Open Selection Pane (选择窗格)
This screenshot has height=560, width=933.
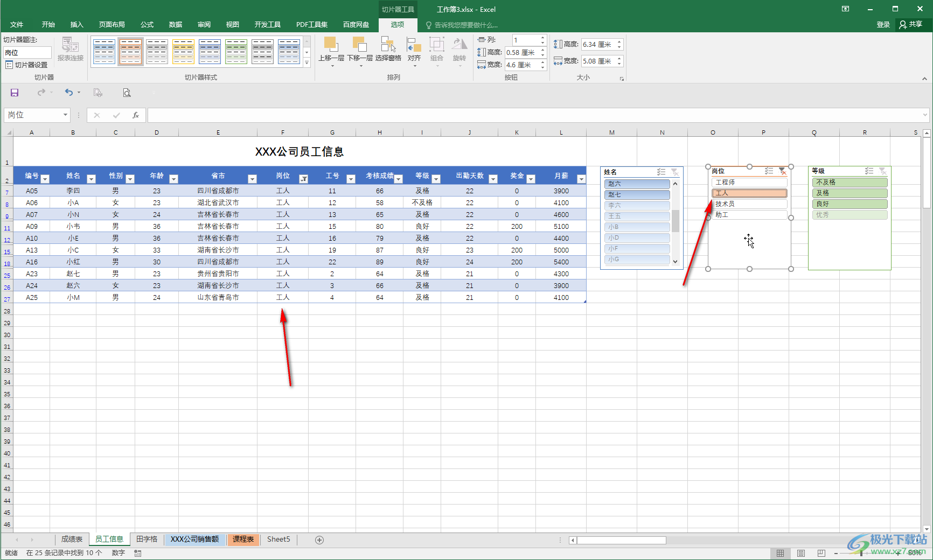[388, 50]
